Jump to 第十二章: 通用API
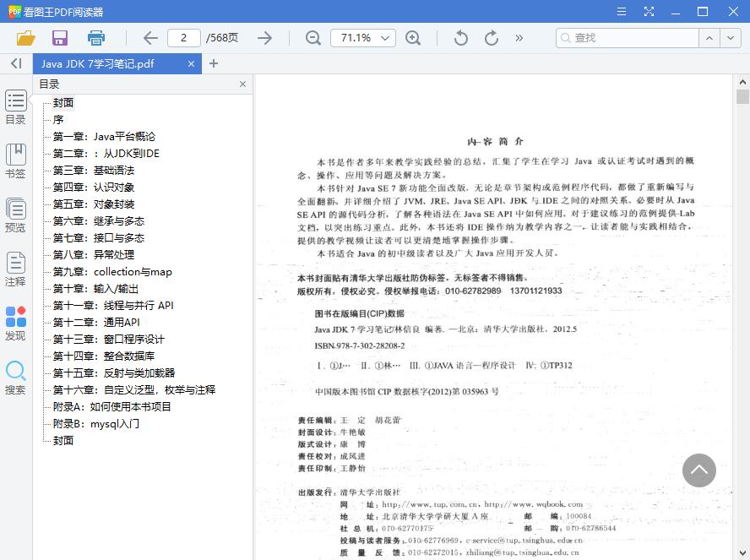Image resolution: width=750 pixels, height=560 pixels. coord(96,323)
